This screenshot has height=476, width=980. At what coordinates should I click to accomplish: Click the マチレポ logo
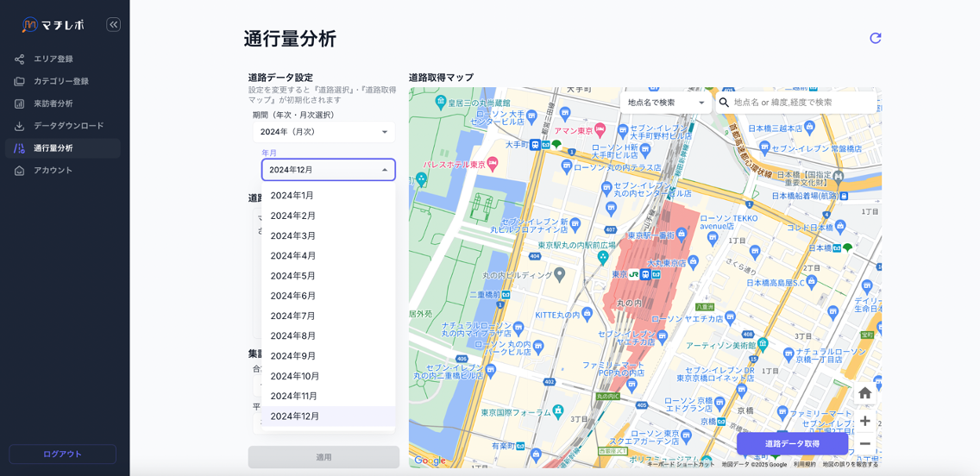53,25
